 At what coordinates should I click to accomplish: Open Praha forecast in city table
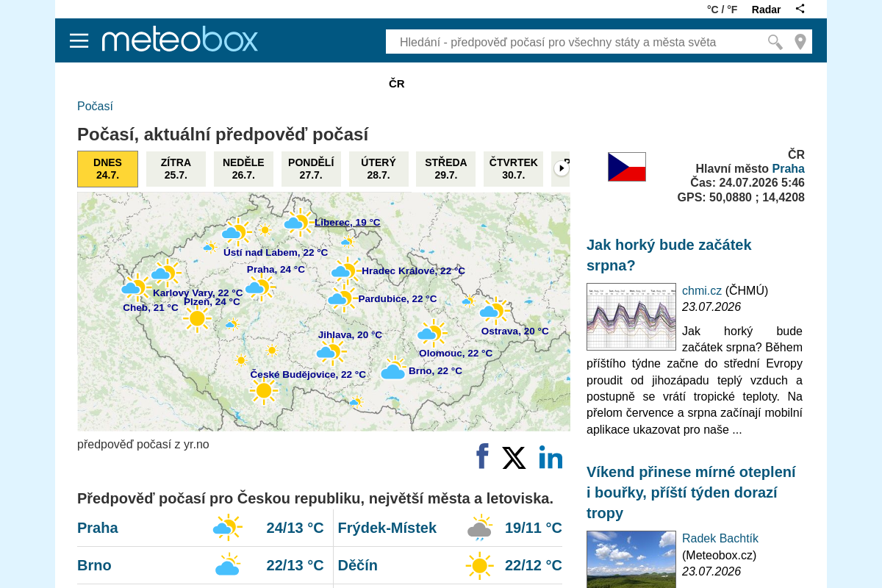[98, 528]
